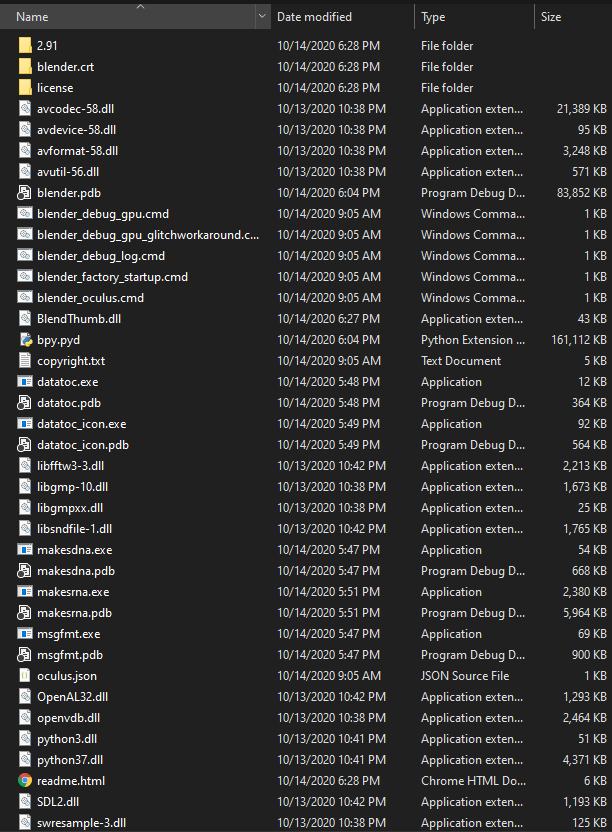Click the python37.dll file icon
612x832 pixels.
[x=25, y=760]
